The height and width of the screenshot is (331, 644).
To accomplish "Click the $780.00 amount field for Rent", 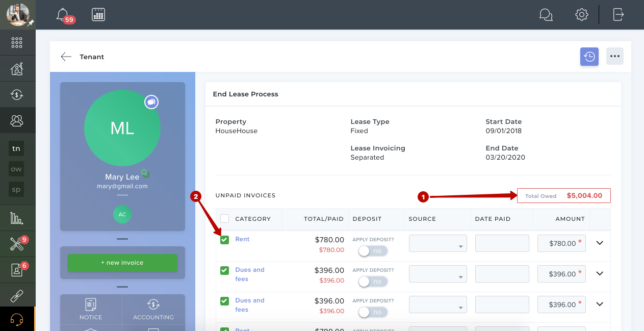I will coord(561,243).
